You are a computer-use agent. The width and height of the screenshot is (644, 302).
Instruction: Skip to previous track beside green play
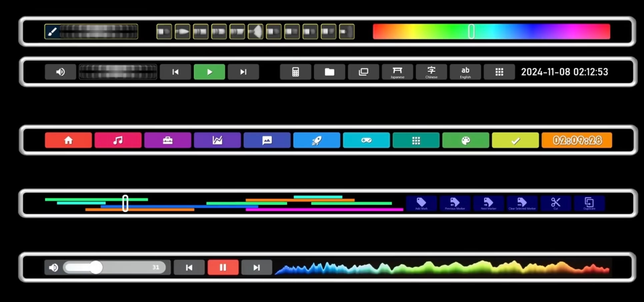pos(175,72)
